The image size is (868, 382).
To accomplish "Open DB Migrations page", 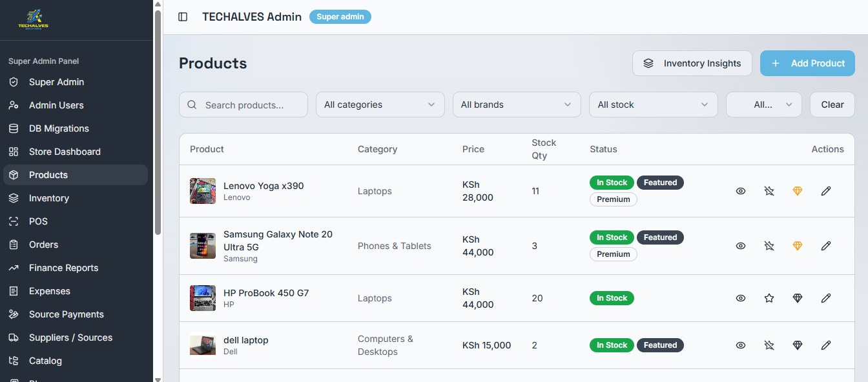I will pyautogui.click(x=75, y=128).
